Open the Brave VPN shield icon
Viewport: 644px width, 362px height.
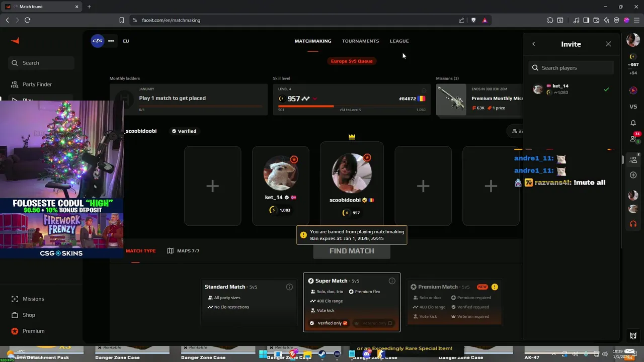point(616,20)
